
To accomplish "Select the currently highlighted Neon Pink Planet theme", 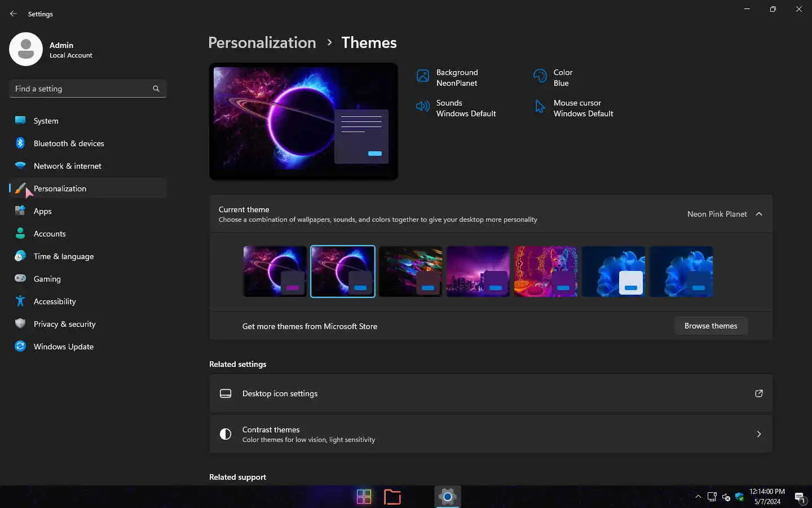I will click(x=342, y=271).
